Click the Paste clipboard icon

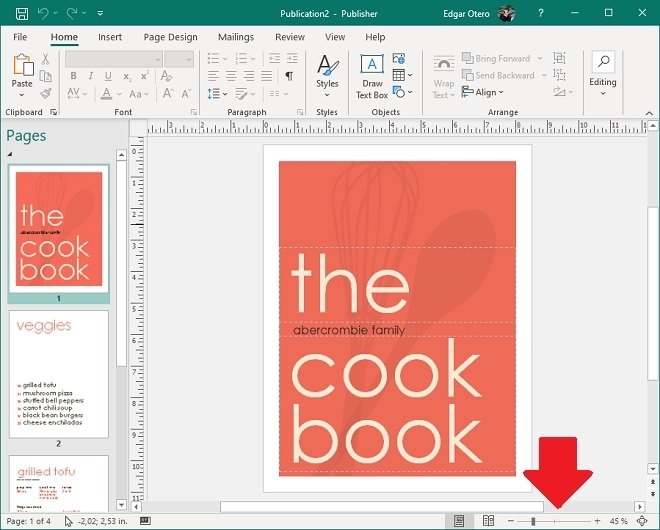click(22, 65)
